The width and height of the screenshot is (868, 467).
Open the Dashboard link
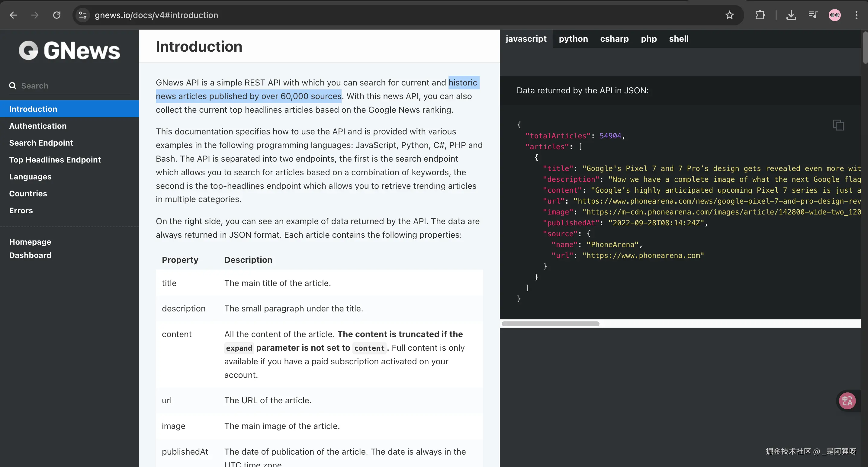(30, 255)
